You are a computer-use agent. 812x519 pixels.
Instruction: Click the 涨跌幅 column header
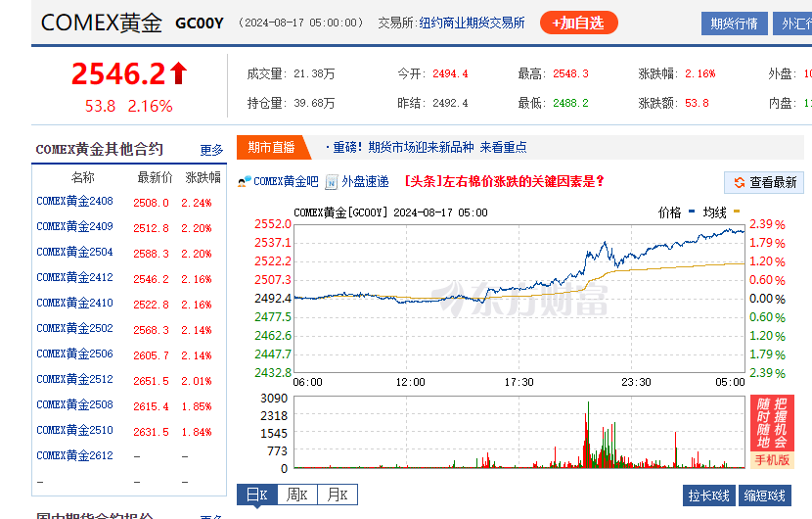pyautogui.click(x=203, y=178)
